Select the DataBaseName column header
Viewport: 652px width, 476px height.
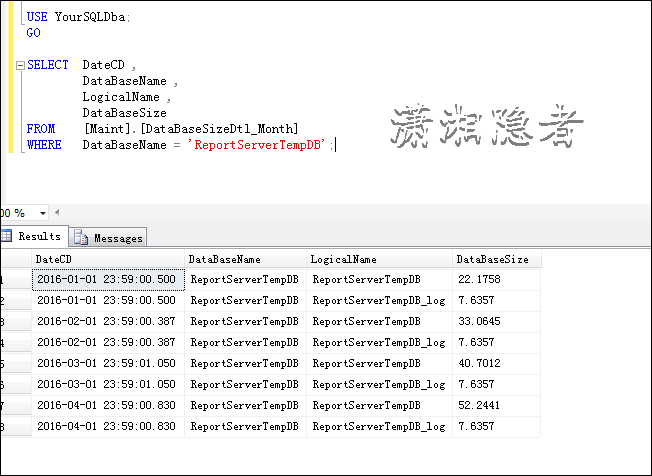coord(245,259)
